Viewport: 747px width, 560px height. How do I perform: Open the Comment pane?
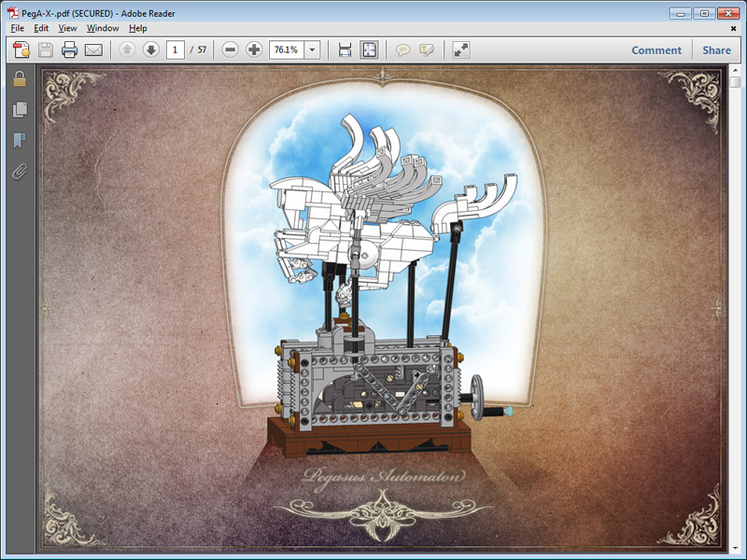click(656, 50)
